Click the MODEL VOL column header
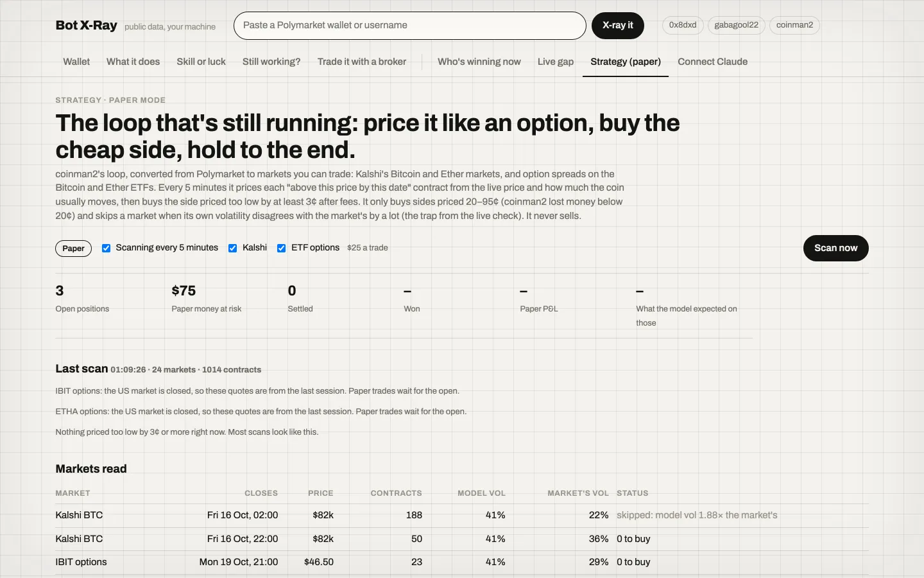Screen dimensions: 924x578 pyautogui.click(x=481, y=493)
